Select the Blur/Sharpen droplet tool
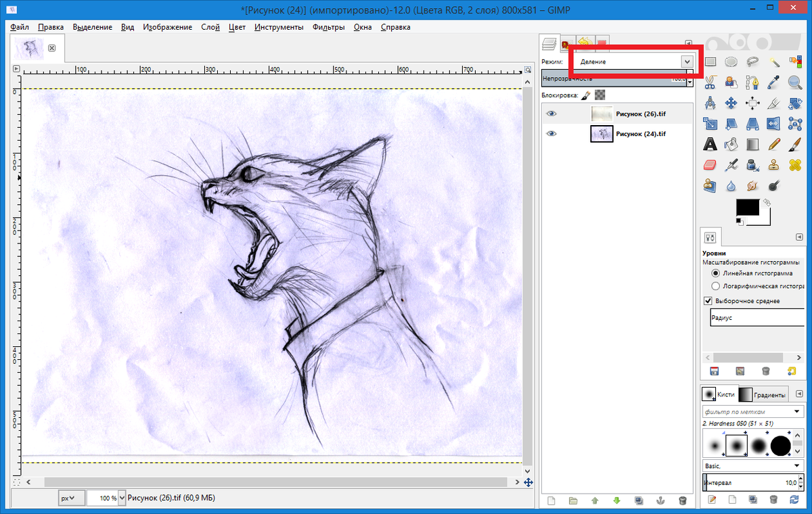 coord(731,185)
